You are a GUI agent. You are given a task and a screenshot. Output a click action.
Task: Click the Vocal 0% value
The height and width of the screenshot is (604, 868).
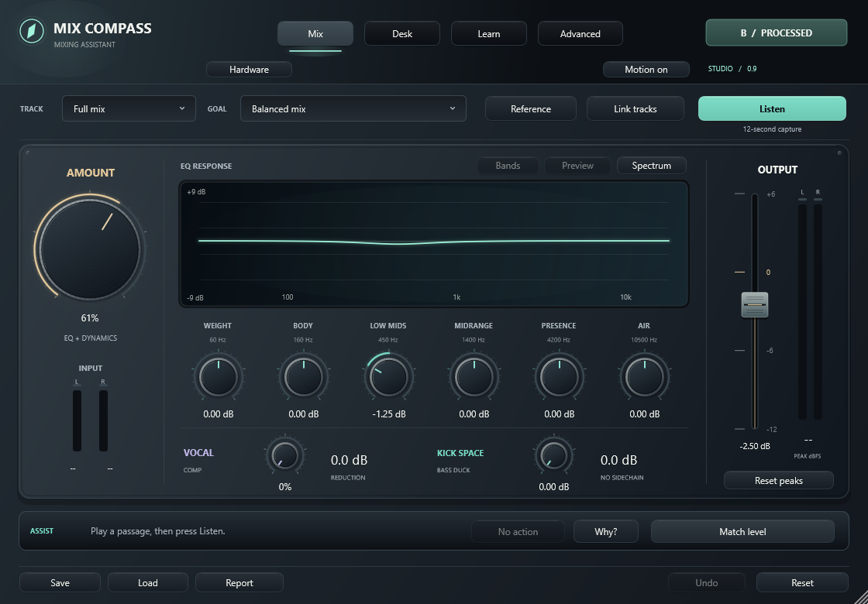pos(285,487)
